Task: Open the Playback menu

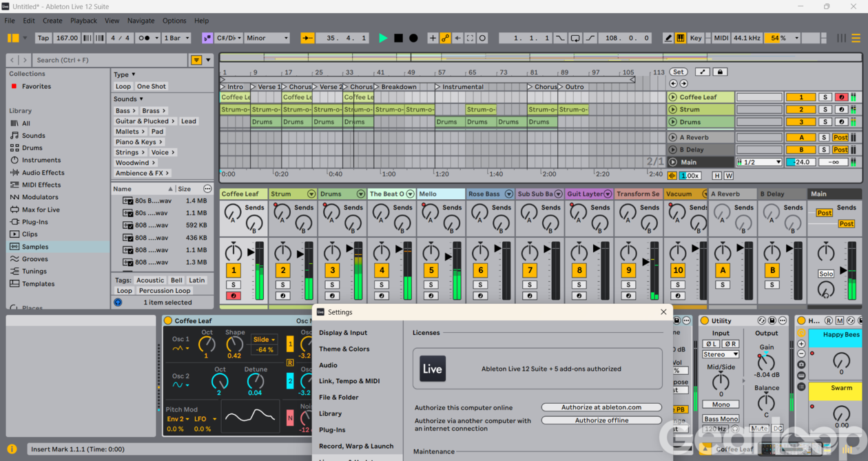Action: click(x=84, y=21)
